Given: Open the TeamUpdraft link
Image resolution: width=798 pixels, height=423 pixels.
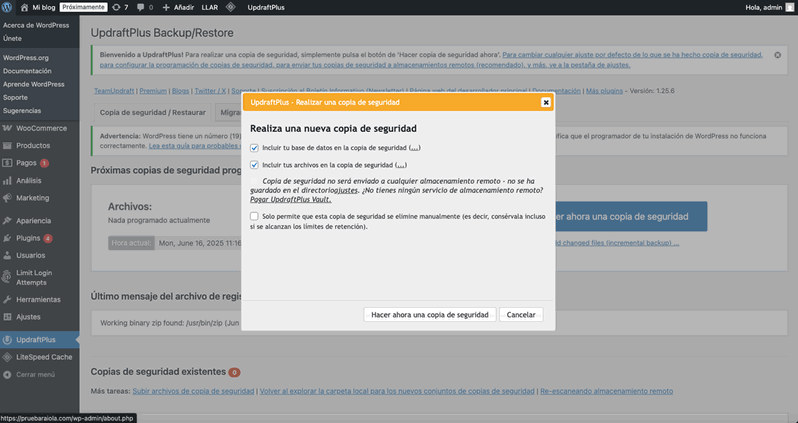Looking at the screenshot, I should [x=114, y=91].
